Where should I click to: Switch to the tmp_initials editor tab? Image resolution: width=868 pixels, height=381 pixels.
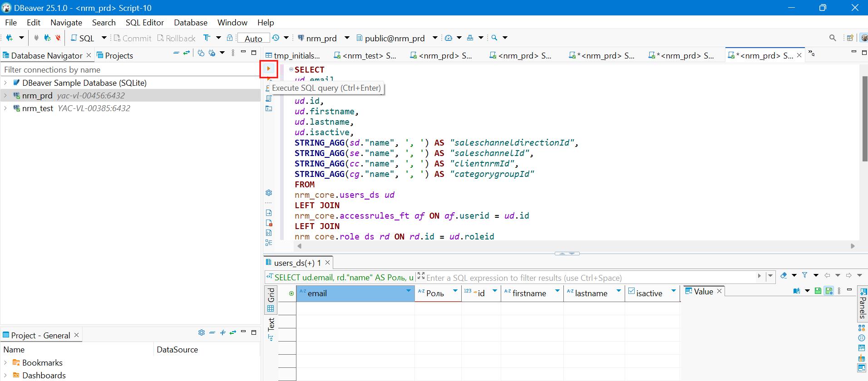296,55
